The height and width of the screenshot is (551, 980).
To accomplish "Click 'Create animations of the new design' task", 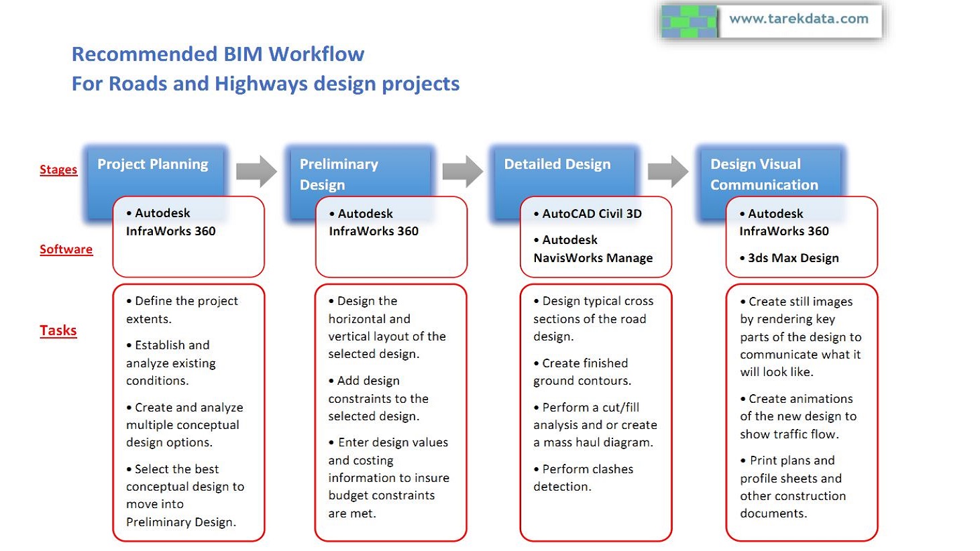I will [798, 416].
